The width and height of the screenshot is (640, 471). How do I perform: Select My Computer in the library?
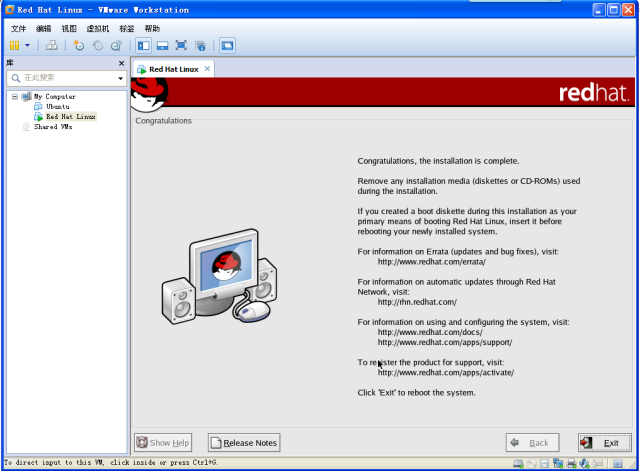(x=55, y=97)
